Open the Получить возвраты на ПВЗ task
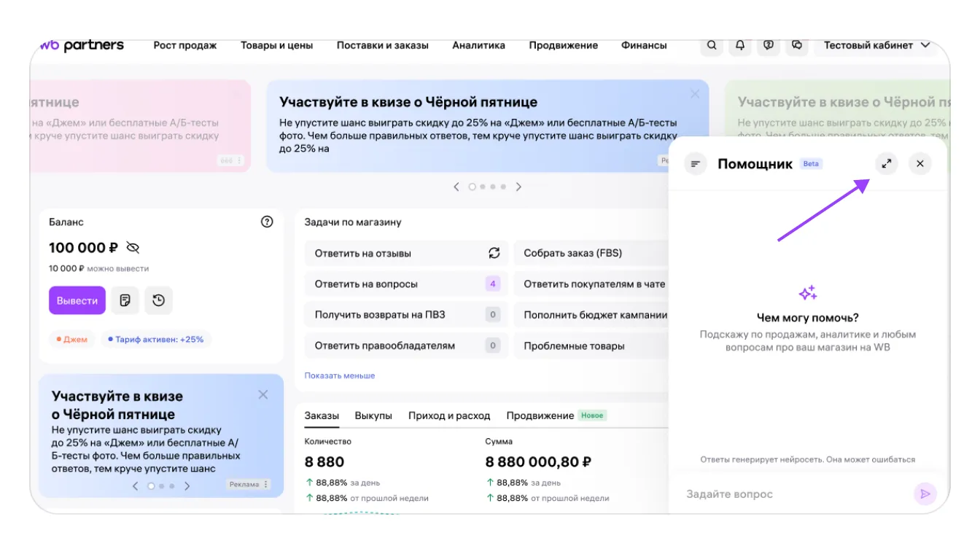The width and height of the screenshot is (980, 554). 406,315
